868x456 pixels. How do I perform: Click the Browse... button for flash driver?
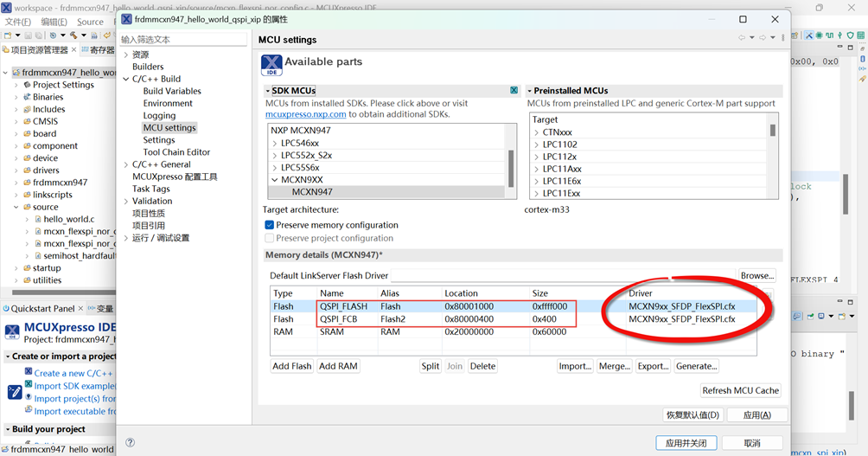point(756,275)
